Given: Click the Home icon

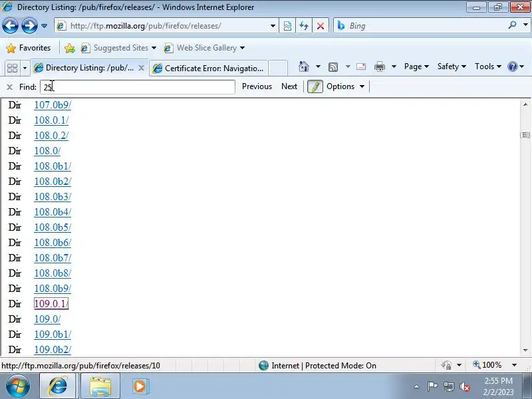Looking at the screenshot, I should (304, 67).
